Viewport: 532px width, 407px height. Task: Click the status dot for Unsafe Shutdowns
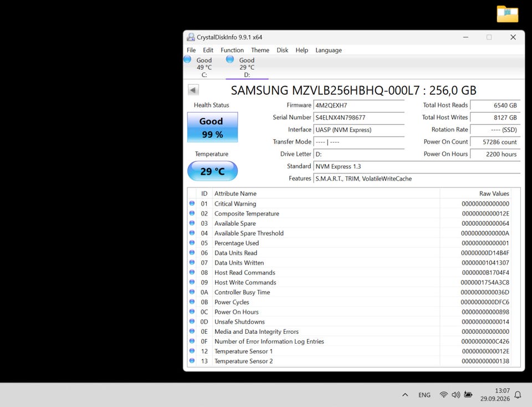click(192, 322)
